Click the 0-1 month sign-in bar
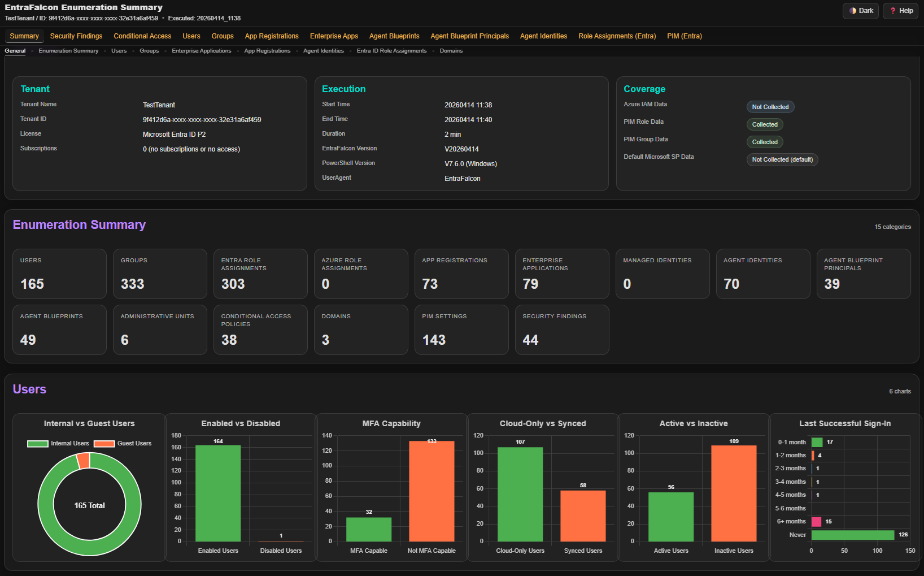This screenshot has height=576, width=924. pos(817,442)
